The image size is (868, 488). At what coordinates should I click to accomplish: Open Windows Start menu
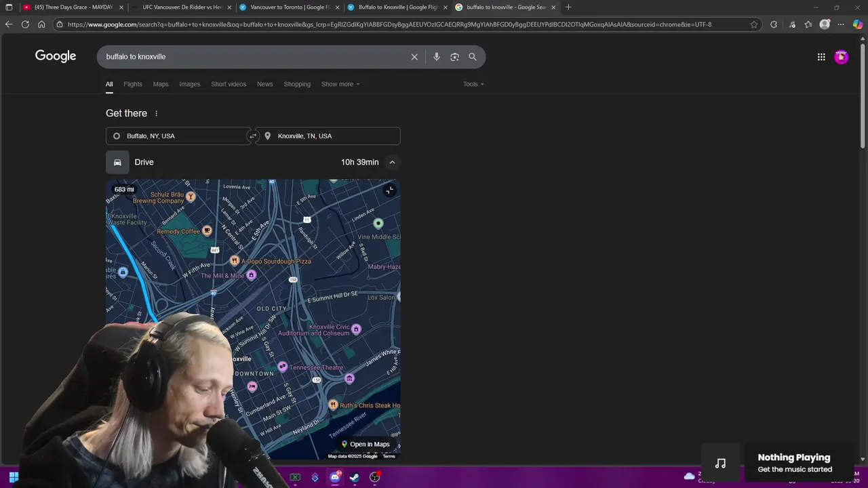(x=14, y=477)
